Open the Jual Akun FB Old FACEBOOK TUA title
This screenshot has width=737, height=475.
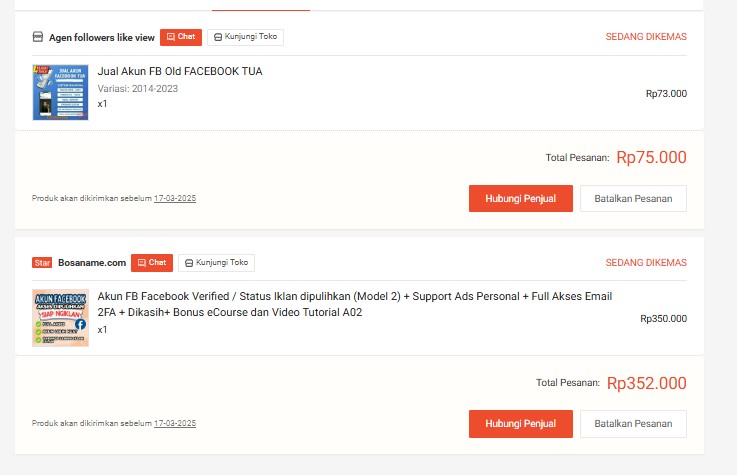pyautogui.click(x=180, y=72)
